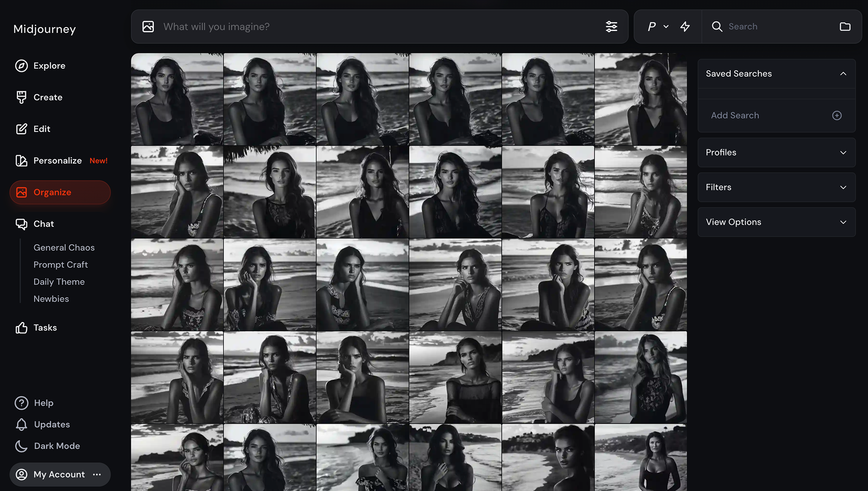Viewport: 868px width, 491px height.
Task: Click the Tasks thumbs-up icon
Action: click(21, 328)
